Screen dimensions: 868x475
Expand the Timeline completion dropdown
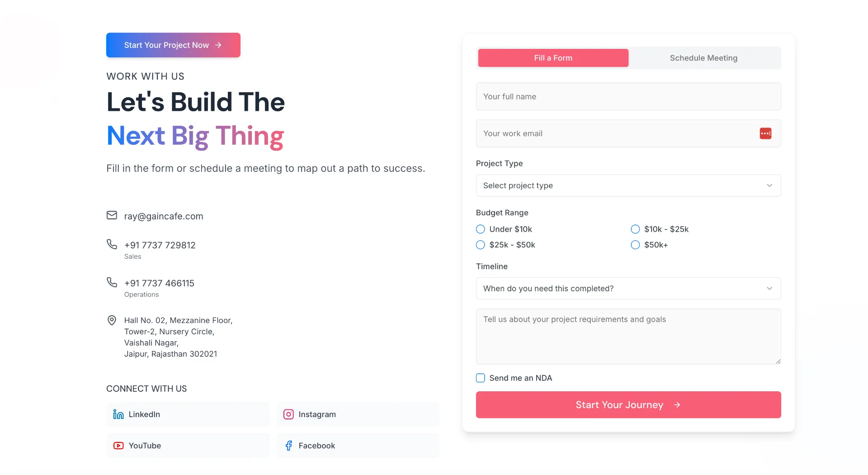click(628, 289)
